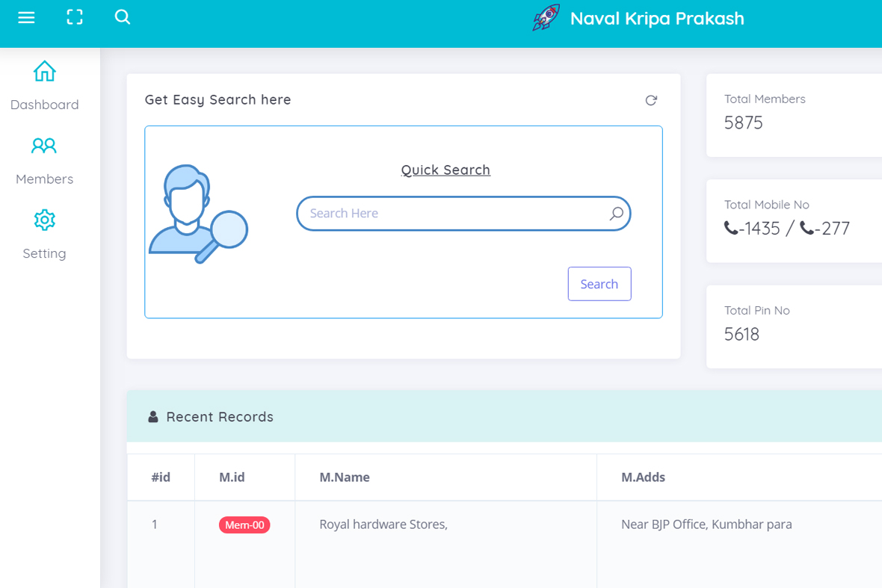Image resolution: width=882 pixels, height=588 pixels.
Task: Open the search icon in the top bar
Action: point(123,17)
